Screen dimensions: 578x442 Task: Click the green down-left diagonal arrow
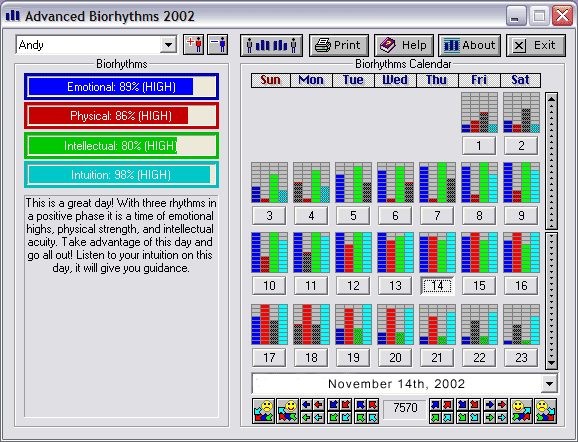334,418
